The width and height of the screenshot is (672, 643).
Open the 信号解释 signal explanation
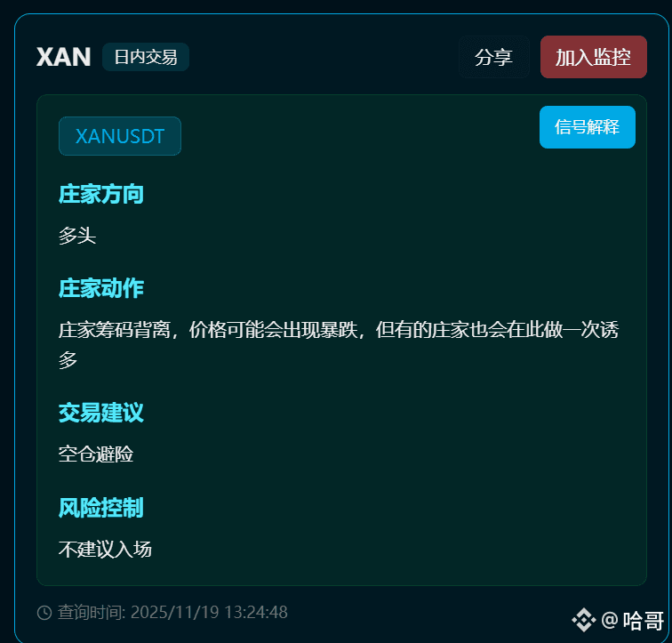[588, 127]
